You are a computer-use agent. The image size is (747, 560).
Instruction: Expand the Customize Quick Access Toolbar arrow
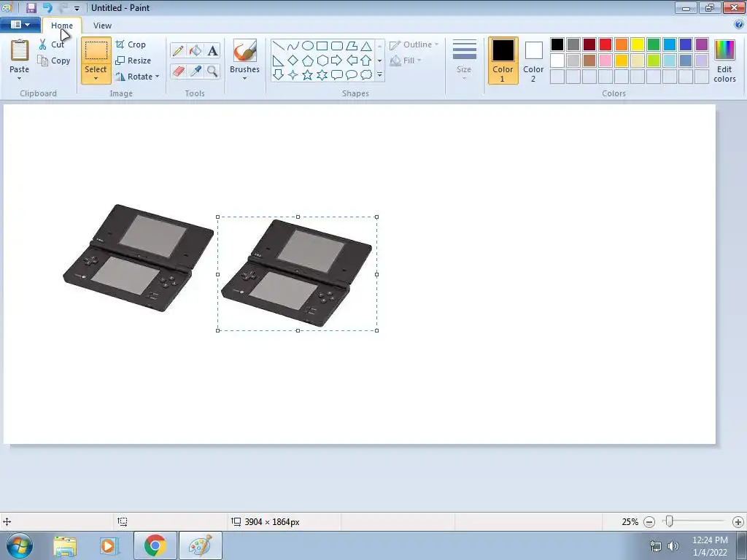point(77,8)
